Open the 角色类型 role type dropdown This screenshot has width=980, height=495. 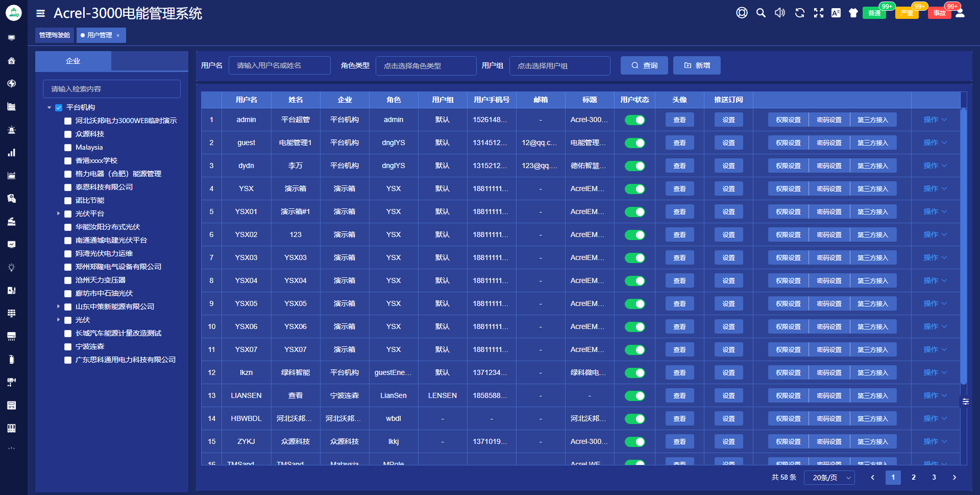coord(426,65)
